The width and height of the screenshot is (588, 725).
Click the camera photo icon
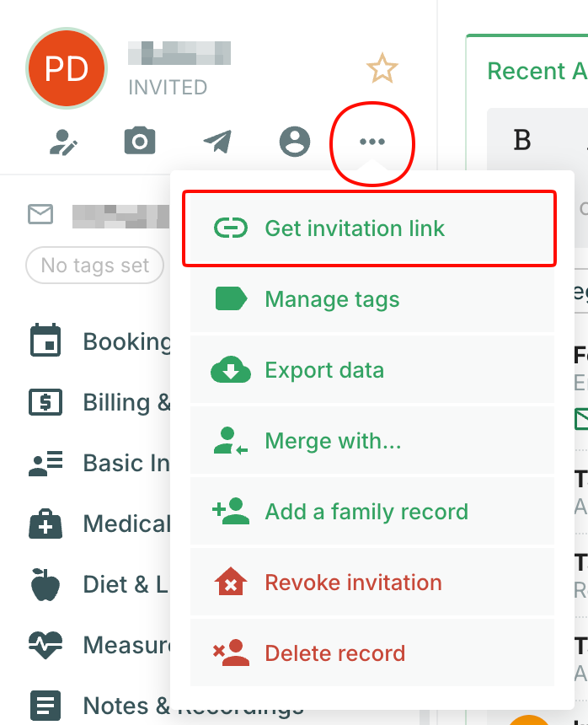click(x=140, y=142)
